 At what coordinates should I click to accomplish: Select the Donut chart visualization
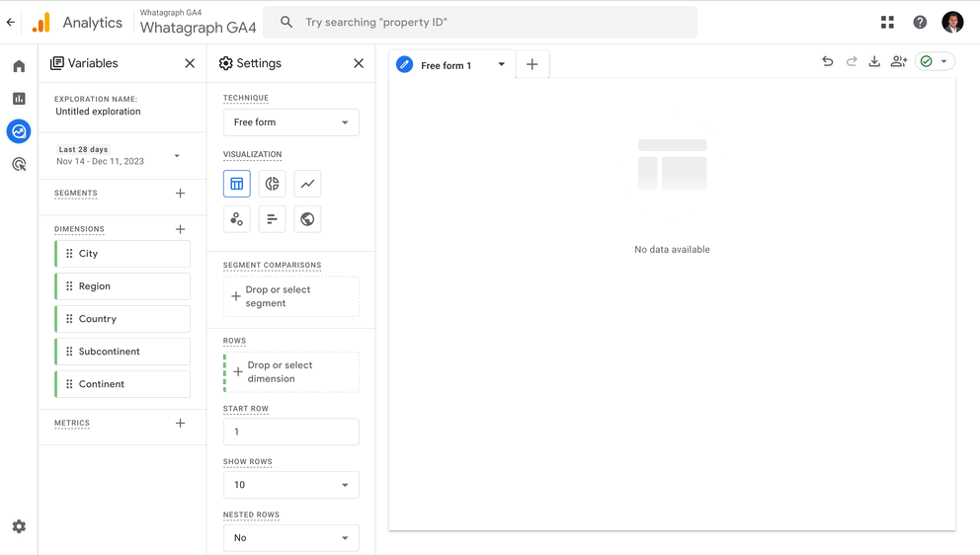click(x=272, y=184)
